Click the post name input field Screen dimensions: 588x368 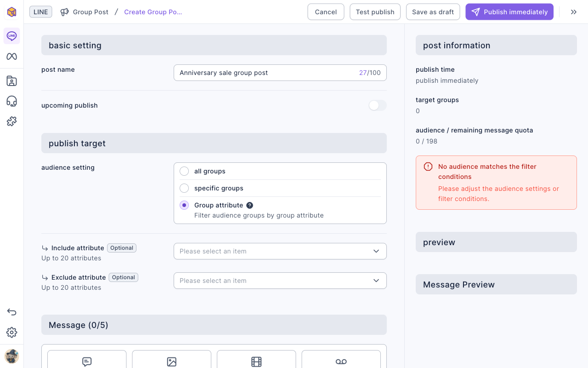(280, 73)
